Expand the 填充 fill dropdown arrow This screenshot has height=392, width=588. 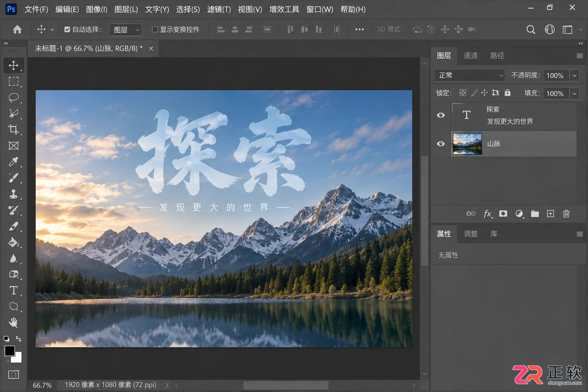[575, 93]
